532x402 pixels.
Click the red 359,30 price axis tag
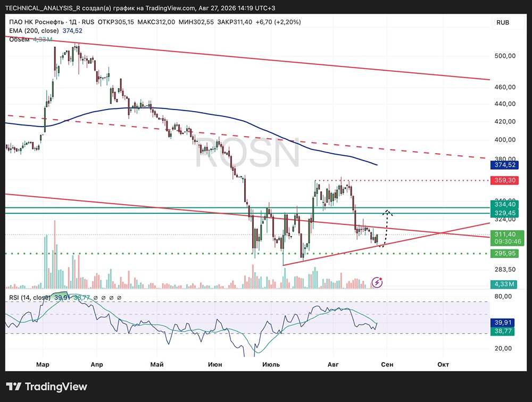(x=505, y=180)
